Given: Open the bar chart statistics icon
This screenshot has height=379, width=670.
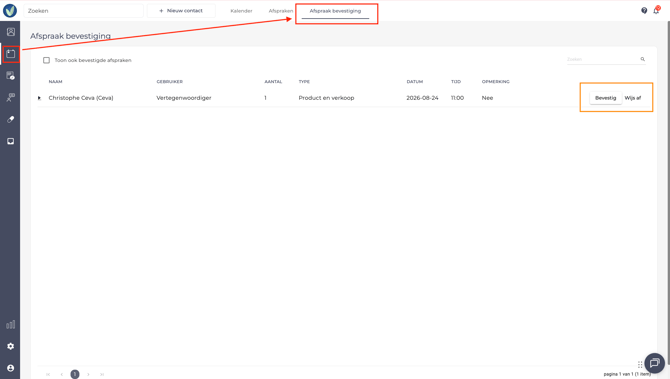Looking at the screenshot, I should 11,325.
